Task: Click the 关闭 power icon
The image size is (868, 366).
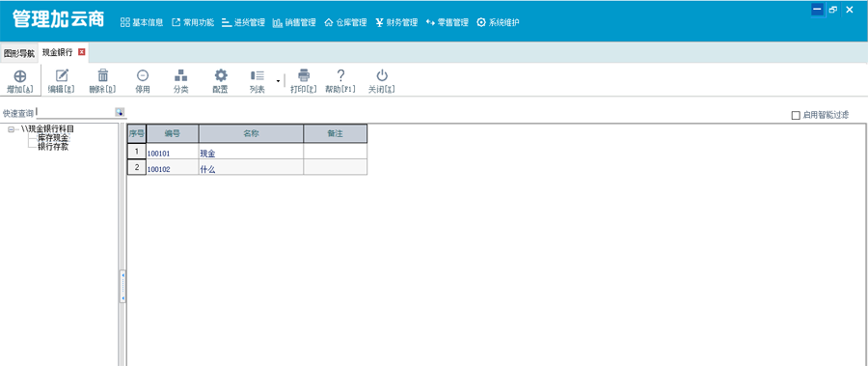Action: [382, 75]
